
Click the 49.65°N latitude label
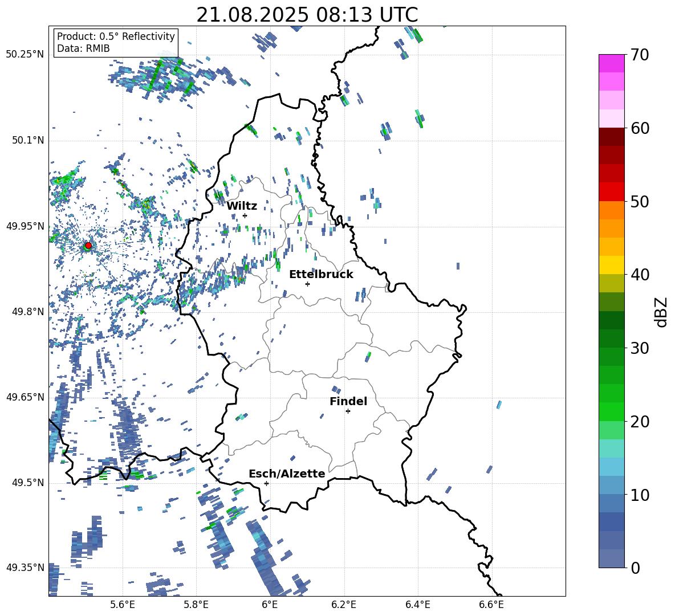(25, 397)
